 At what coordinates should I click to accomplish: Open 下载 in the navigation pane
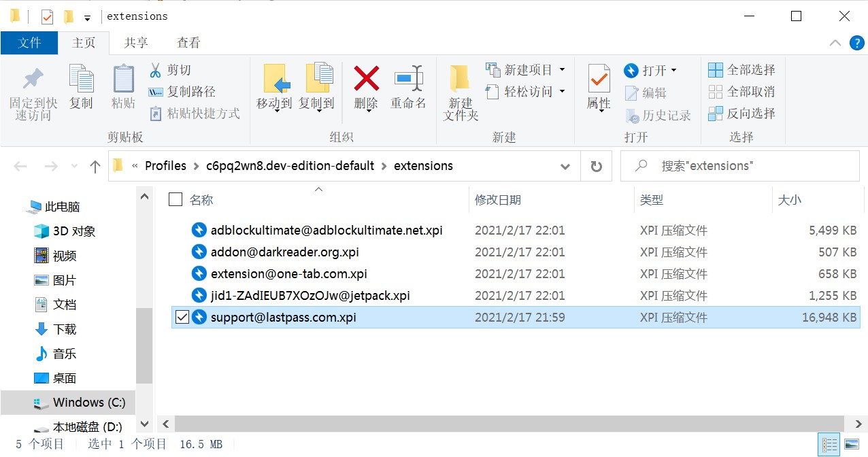[x=54, y=329]
